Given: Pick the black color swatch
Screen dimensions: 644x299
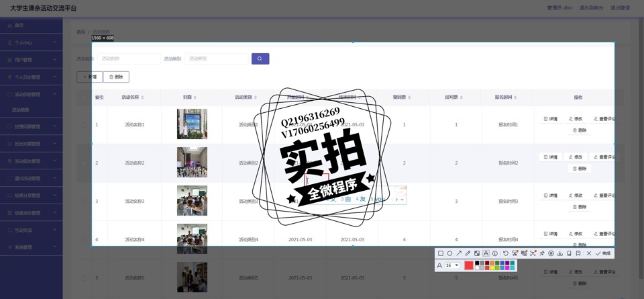Looking at the screenshot, I should point(477,263).
